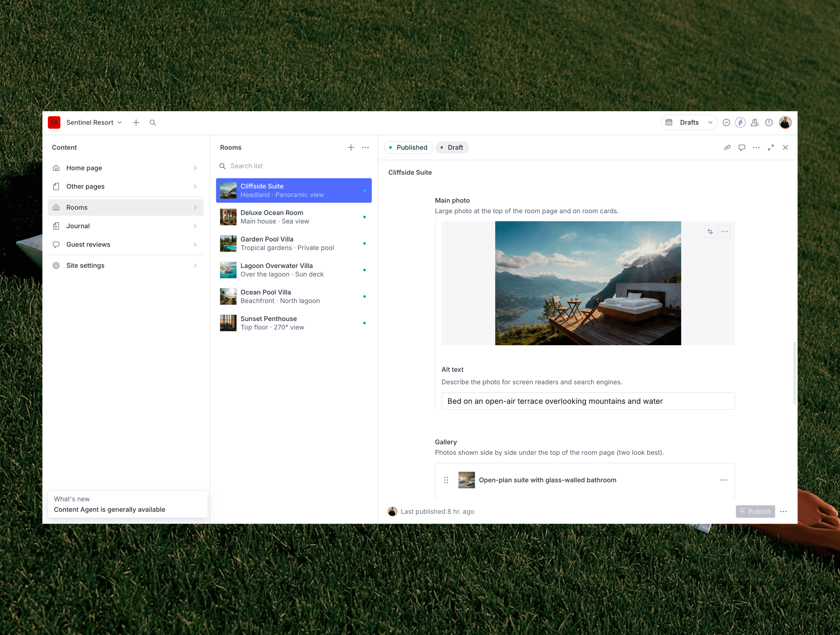This screenshot has height=635, width=840.
Task: Open the Lagoon Overwater Villa entry
Action: click(294, 270)
